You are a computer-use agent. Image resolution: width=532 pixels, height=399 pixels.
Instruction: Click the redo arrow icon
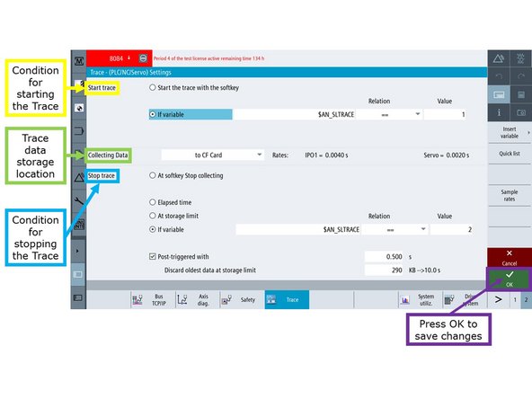521,76
